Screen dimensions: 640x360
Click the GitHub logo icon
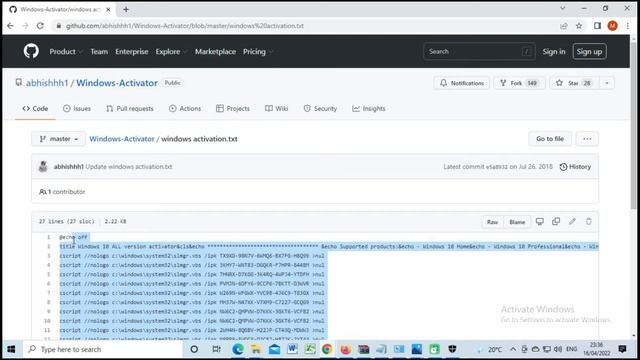pyautogui.click(x=31, y=51)
